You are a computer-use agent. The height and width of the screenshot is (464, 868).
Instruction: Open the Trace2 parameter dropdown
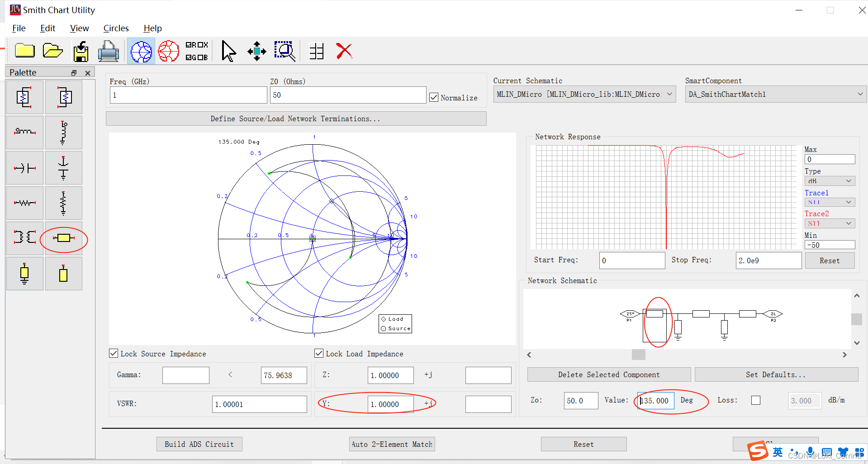coord(830,223)
